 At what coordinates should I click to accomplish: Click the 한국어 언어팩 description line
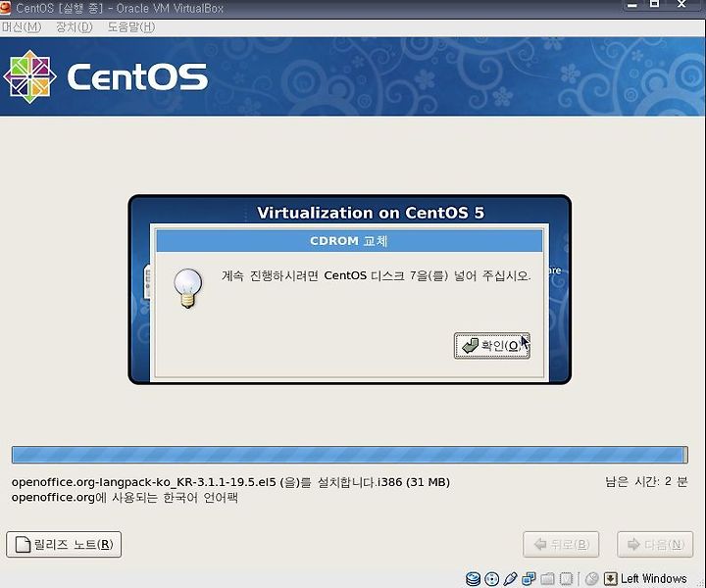(125, 498)
